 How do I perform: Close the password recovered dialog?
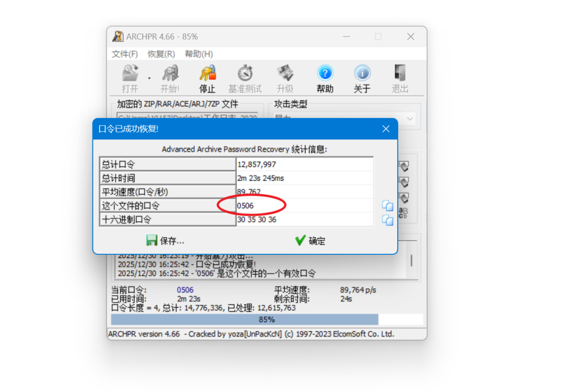pyautogui.click(x=386, y=129)
